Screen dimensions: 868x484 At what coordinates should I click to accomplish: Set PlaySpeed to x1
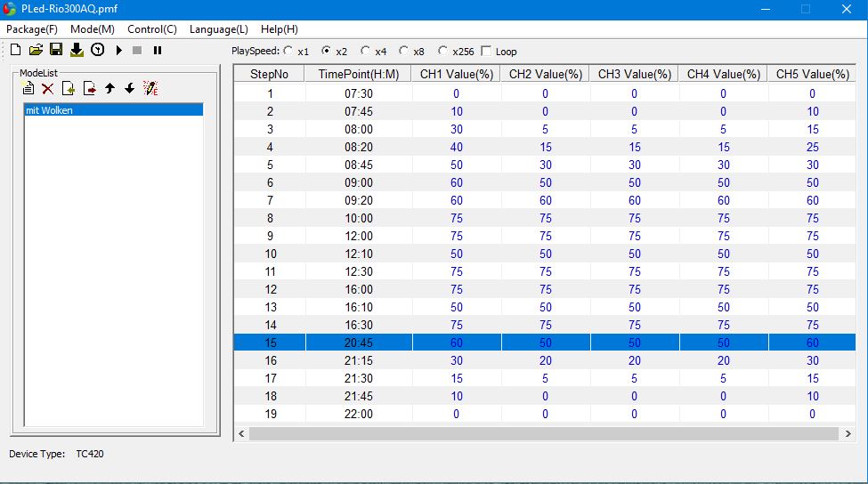pos(288,51)
